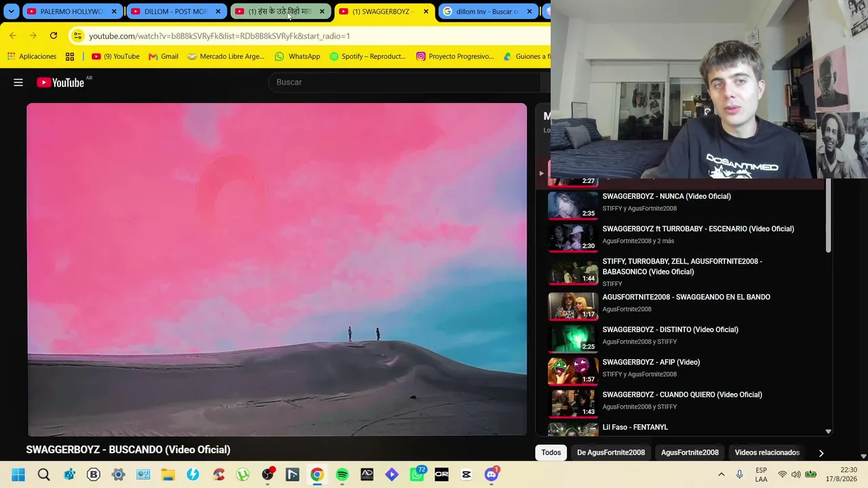
Task: Open File Explorer from the taskbar
Action: click(x=168, y=474)
